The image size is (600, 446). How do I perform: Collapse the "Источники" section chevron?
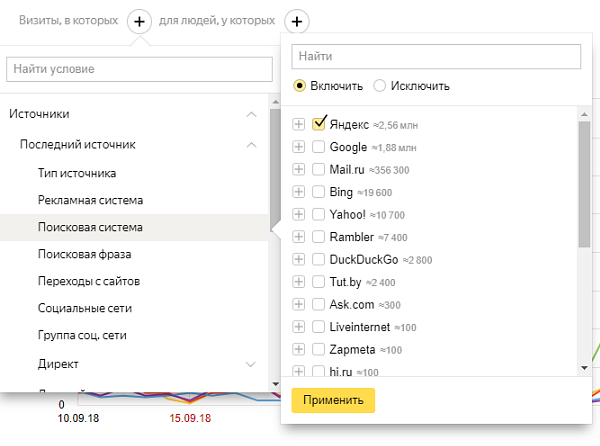pos(251,114)
